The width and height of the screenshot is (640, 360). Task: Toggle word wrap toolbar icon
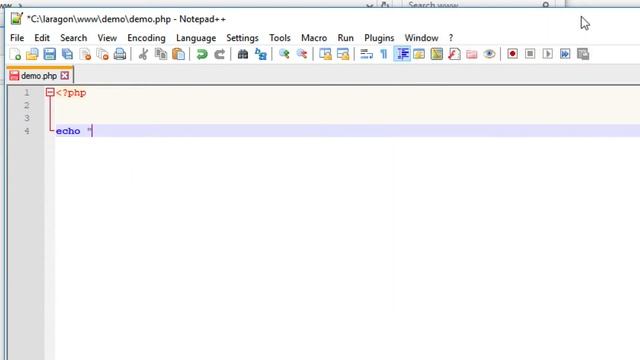[x=367, y=54]
